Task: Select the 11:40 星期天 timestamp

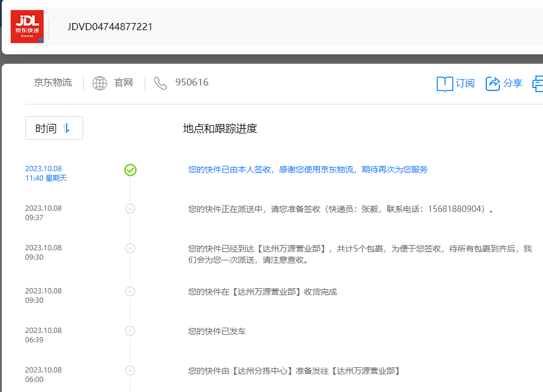Action: [46, 178]
